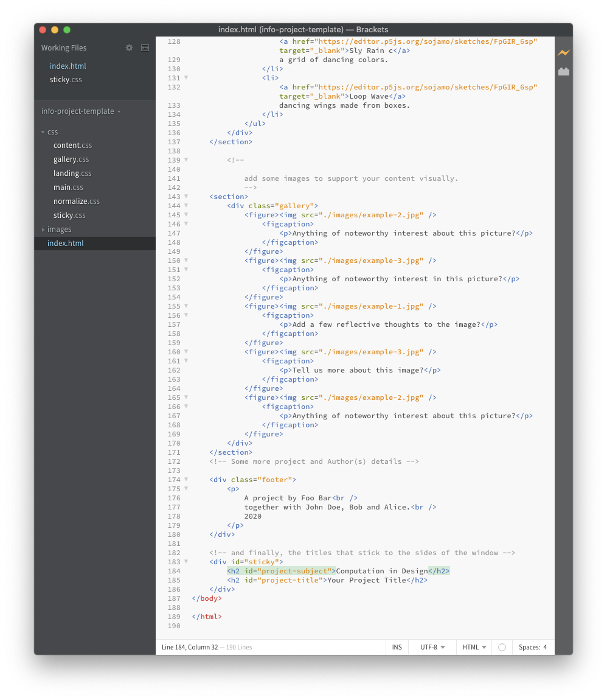
Task: Click the Sly Rain c link text
Action: 371,51
